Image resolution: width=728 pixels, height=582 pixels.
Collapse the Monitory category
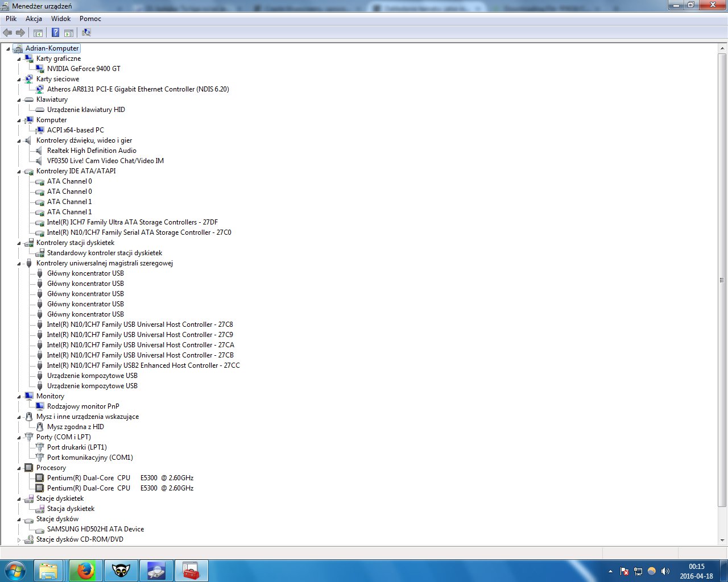(x=19, y=397)
